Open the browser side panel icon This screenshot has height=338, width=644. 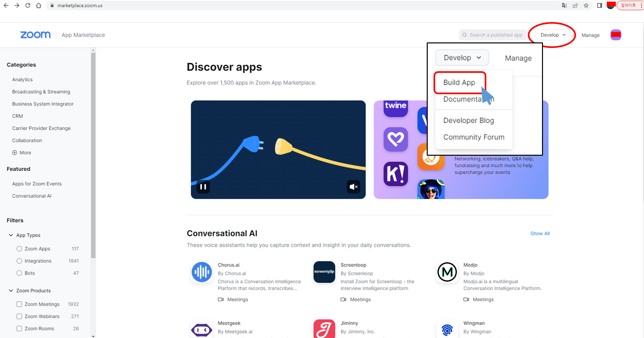point(599,6)
